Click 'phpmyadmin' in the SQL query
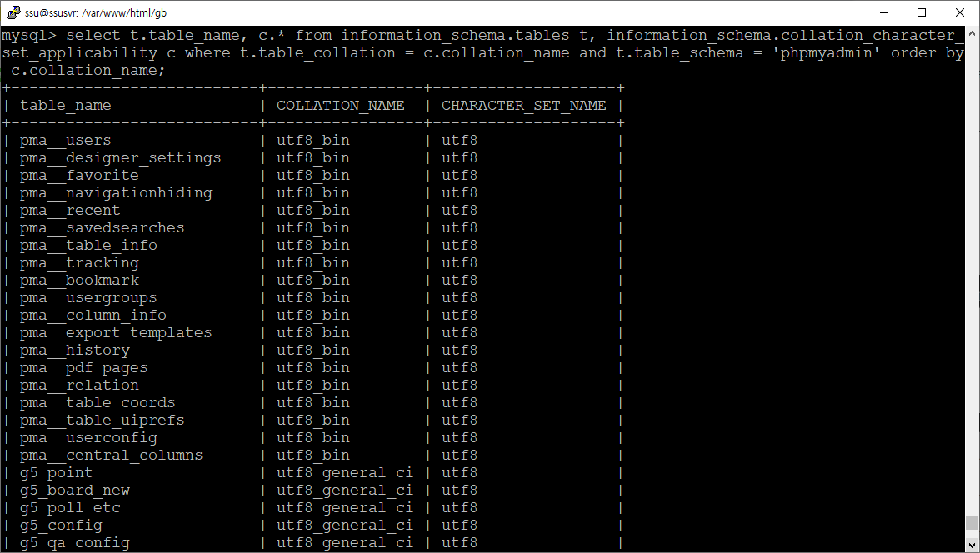This screenshot has width=980, height=553. point(827,53)
